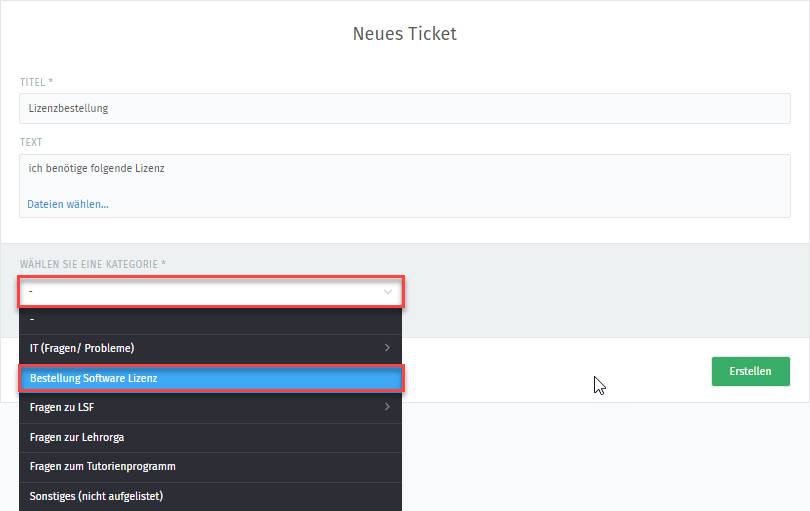Screen dimensions: 810x511
Task: Click the TITEL field label
Action: (33, 82)
